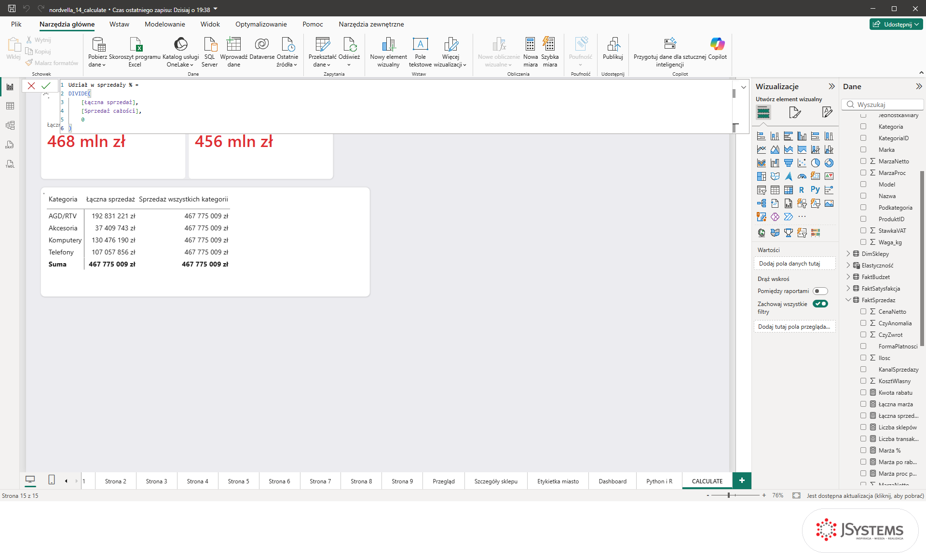926x560 pixels.
Task: Add a new page with plus button
Action: [742, 480]
